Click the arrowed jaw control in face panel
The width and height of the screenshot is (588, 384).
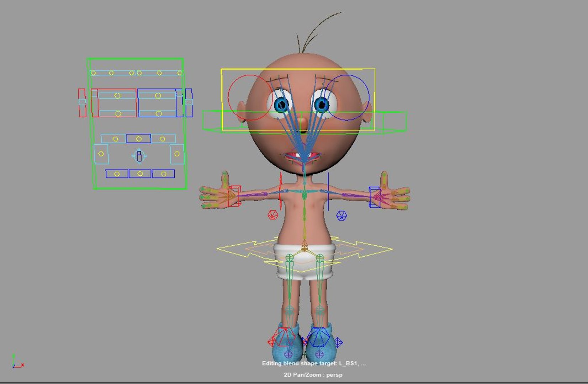(139, 156)
